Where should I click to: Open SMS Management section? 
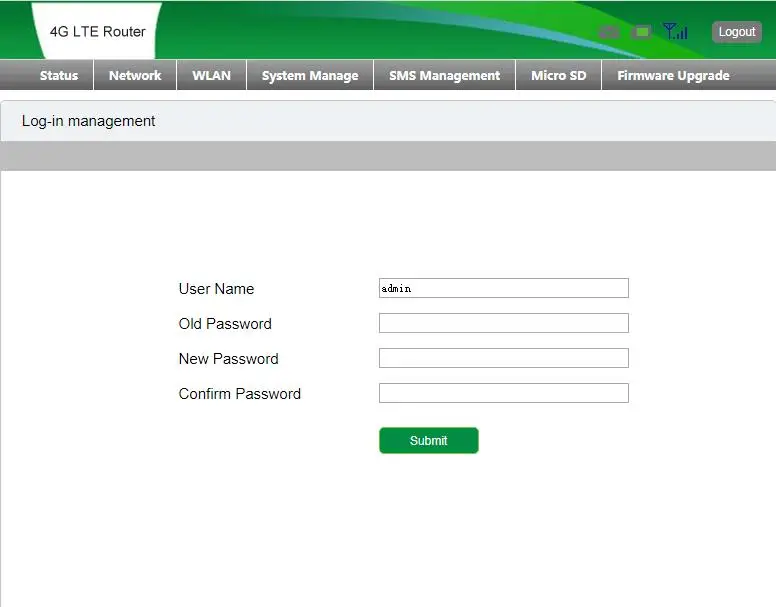pyautogui.click(x=444, y=76)
